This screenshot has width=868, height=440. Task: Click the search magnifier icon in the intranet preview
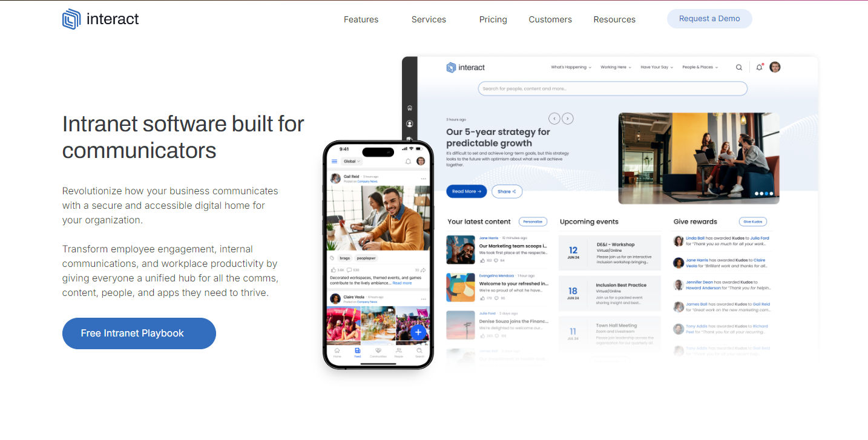click(739, 67)
